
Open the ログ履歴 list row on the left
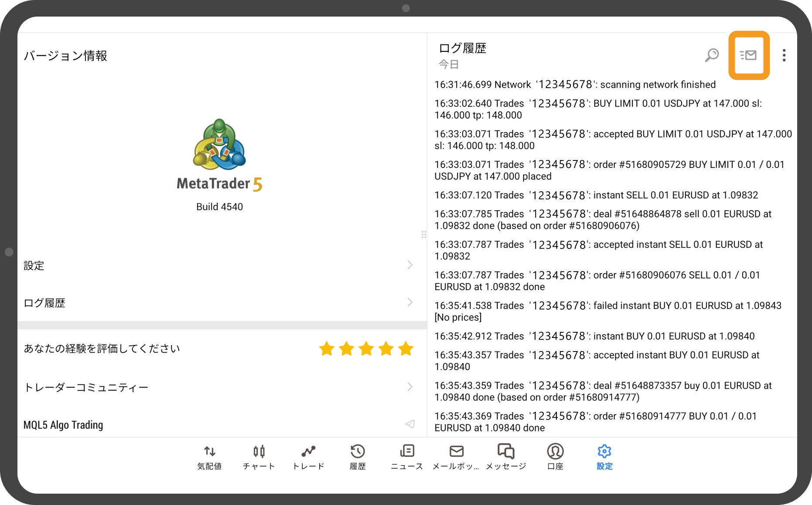tap(222, 303)
